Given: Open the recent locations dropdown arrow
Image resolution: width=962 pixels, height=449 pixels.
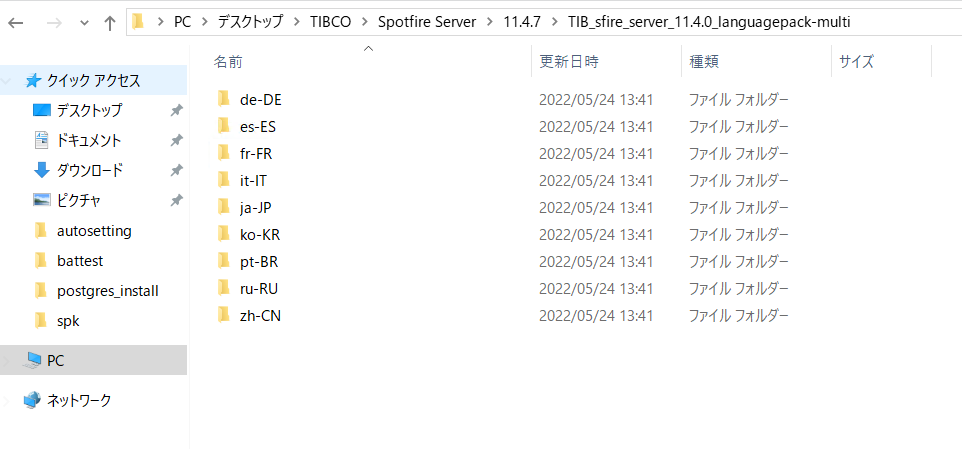Looking at the screenshot, I should point(85,23).
